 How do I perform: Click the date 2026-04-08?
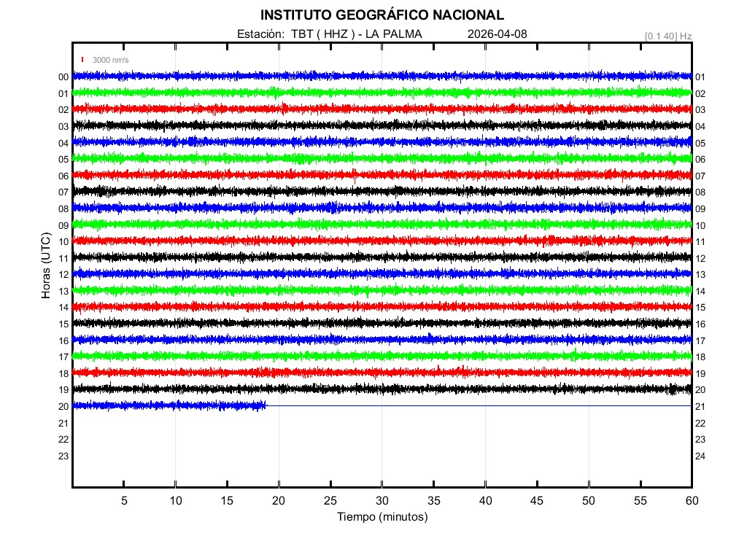point(497,34)
